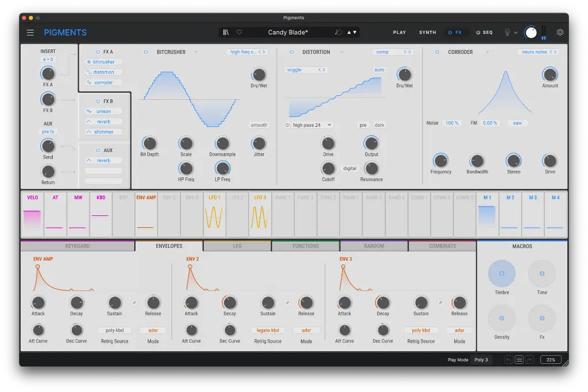This screenshot has width=588, height=392.
Task: Select the bitcrusher slot in FX A
Action: tap(103, 62)
